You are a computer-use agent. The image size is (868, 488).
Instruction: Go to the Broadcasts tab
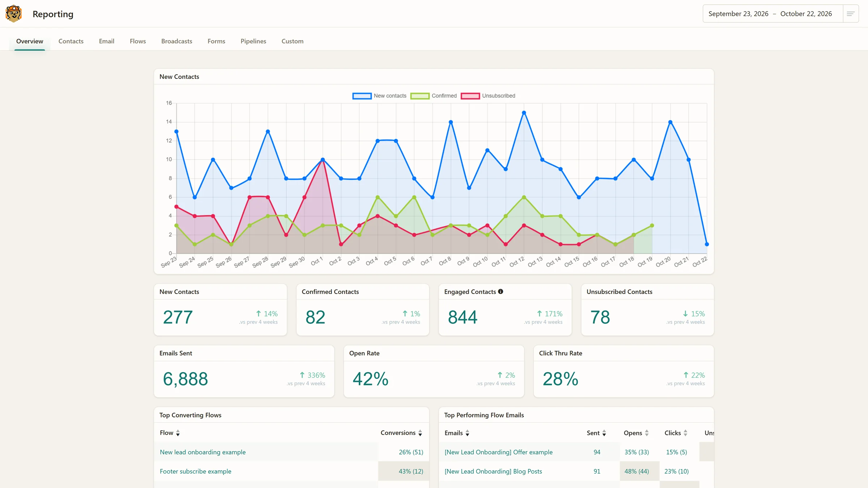click(x=177, y=41)
